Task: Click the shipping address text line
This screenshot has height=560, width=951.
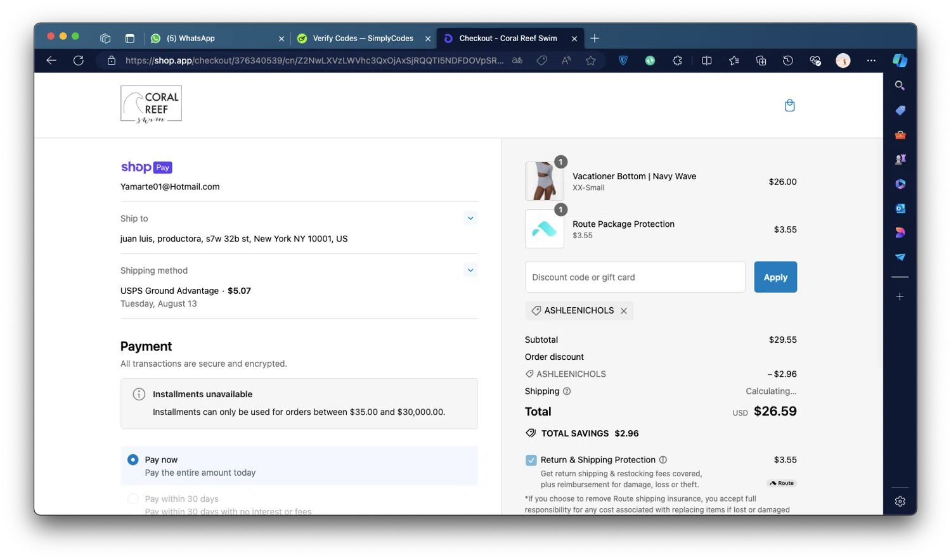Action: click(x=234, y=239)
